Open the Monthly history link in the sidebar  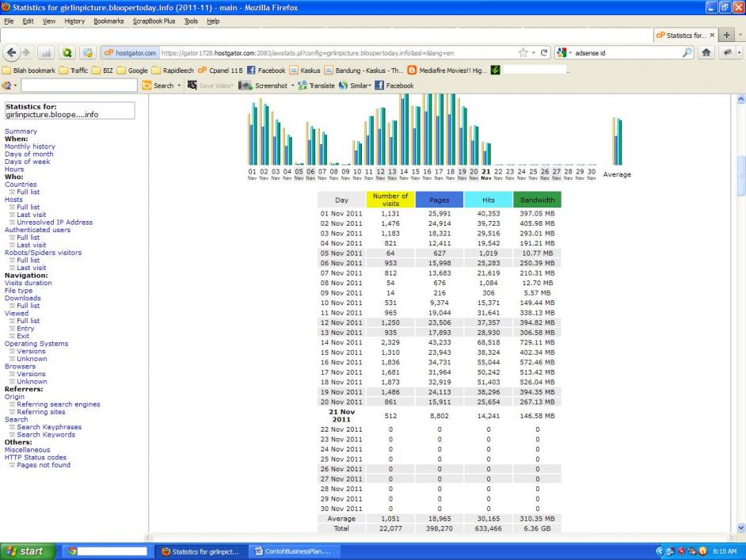(x=30, y=147)
